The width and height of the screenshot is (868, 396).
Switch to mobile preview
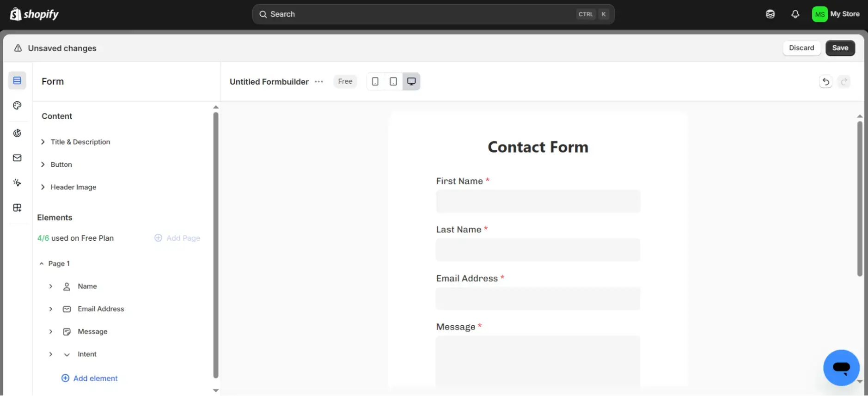[x=375, y=81]
